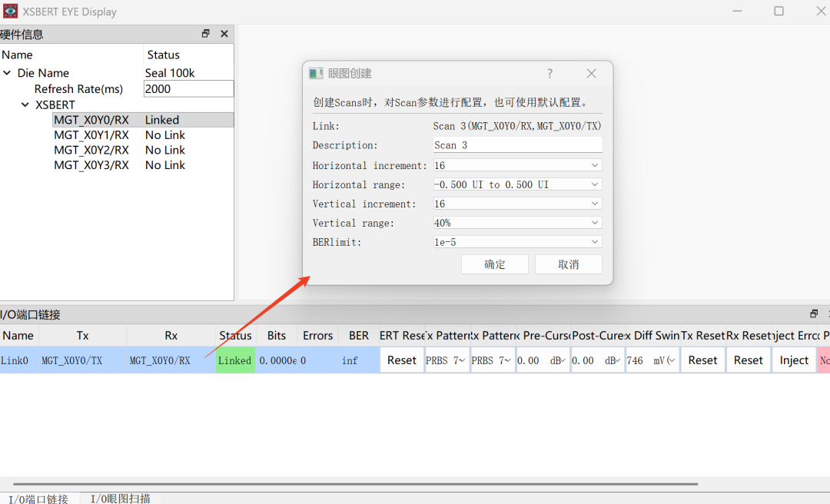Click the green Linked status cell
Screen dimensions: 830x504
coord(235,360)
